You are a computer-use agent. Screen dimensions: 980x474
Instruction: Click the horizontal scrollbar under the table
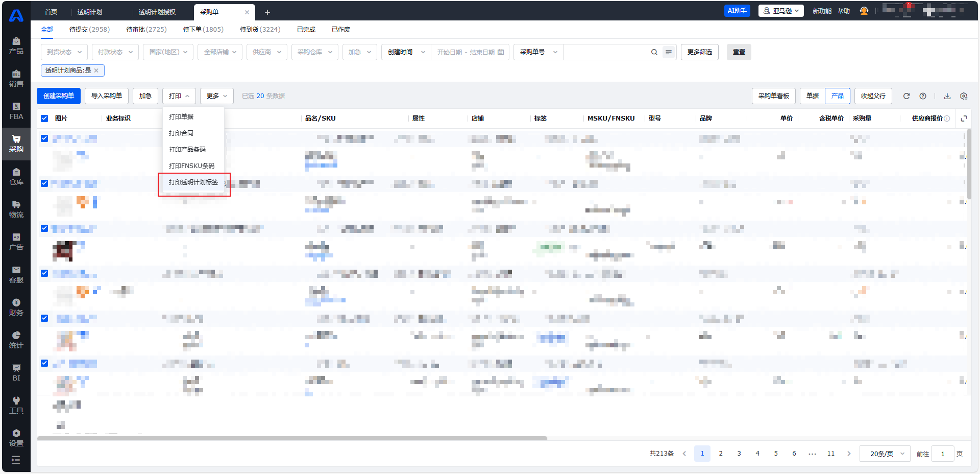coord(292,438)
